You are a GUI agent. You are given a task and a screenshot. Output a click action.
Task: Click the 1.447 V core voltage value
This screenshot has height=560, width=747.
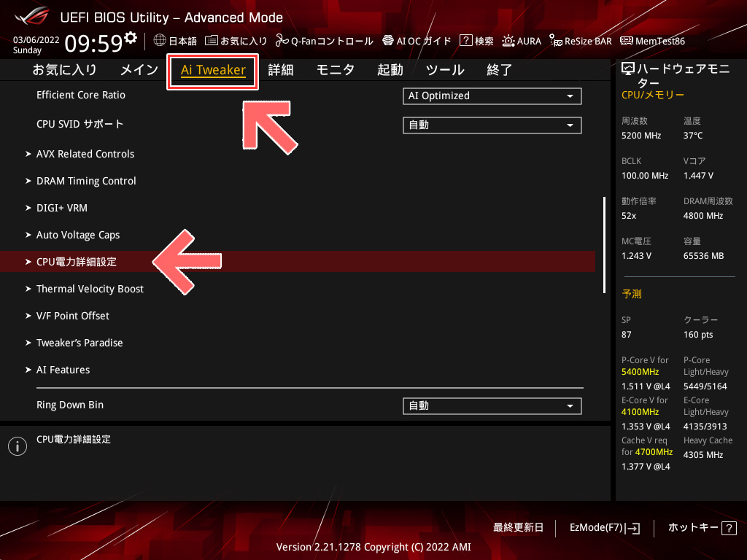coord(698,176)
